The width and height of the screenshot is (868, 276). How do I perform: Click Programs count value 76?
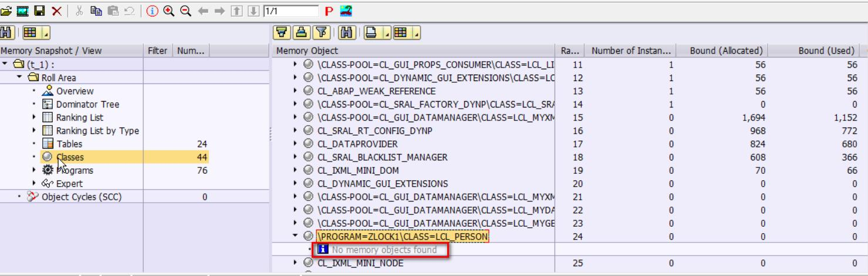[x=202, y=171]
